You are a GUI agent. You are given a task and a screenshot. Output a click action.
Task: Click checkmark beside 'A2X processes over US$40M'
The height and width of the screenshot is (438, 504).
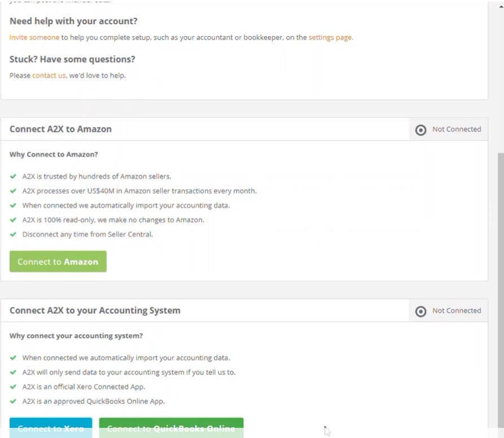(13, 191)
